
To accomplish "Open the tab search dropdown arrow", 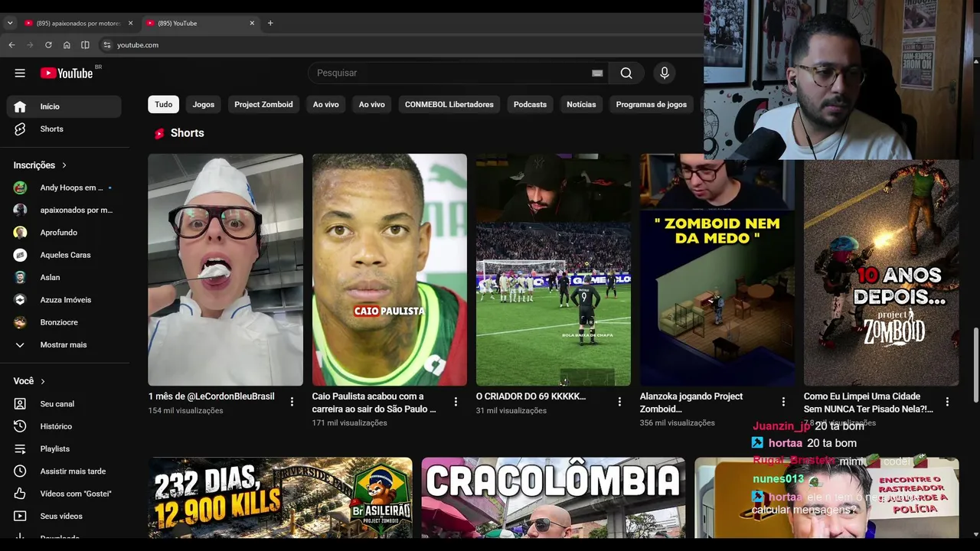I will click(10, 23).
